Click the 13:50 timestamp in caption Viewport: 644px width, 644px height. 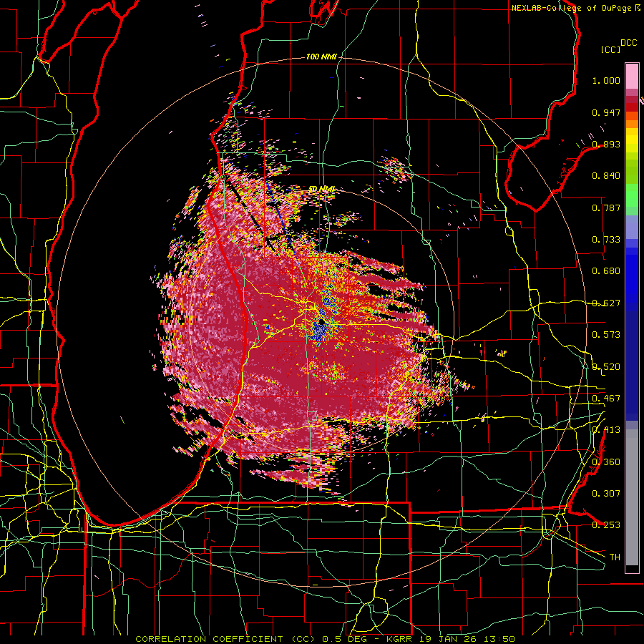(x=499, y=639)
